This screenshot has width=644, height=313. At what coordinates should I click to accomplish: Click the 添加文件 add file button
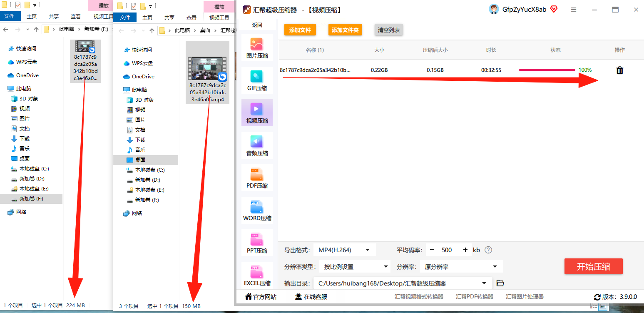pos(300,30)
